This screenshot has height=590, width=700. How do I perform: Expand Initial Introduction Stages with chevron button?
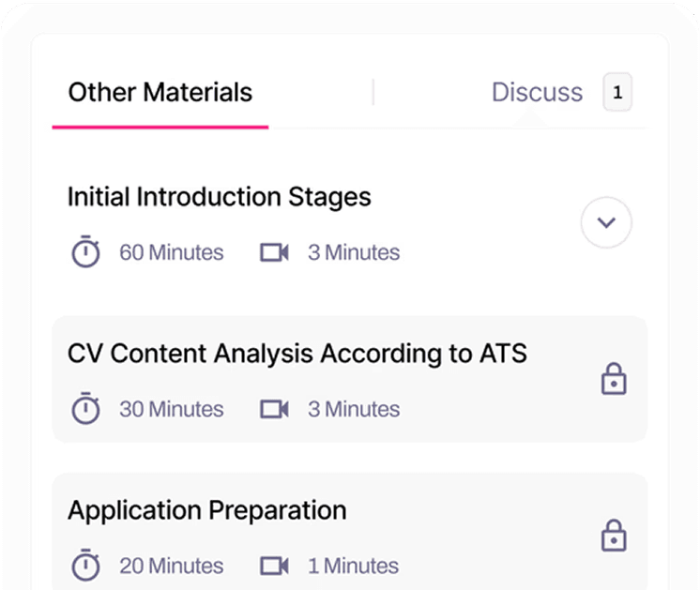pyautogui.click(x=606, y=223)
